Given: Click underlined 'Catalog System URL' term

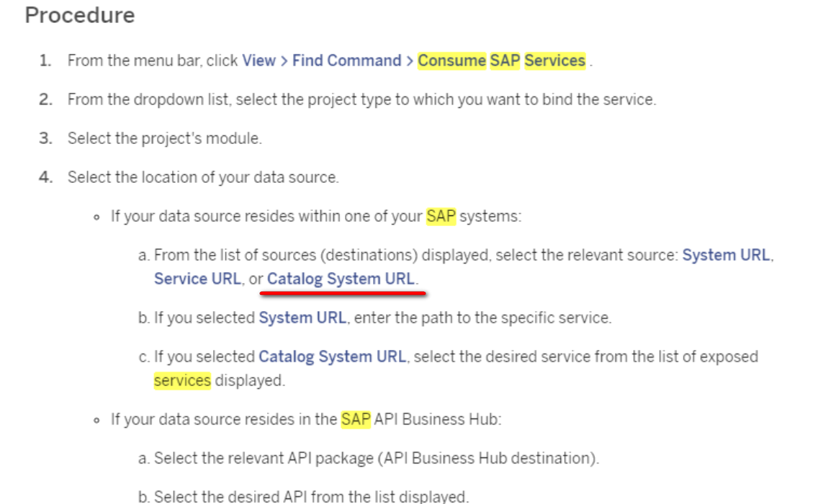Looking at the screenshot, I should [x=341, y=278].
